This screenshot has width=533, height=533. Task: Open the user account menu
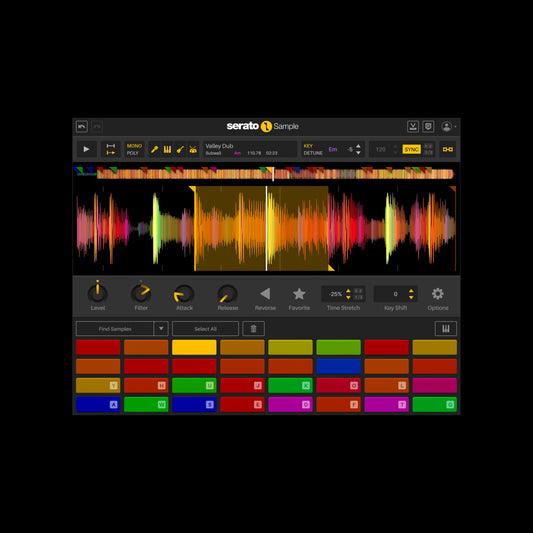[448, 126]
